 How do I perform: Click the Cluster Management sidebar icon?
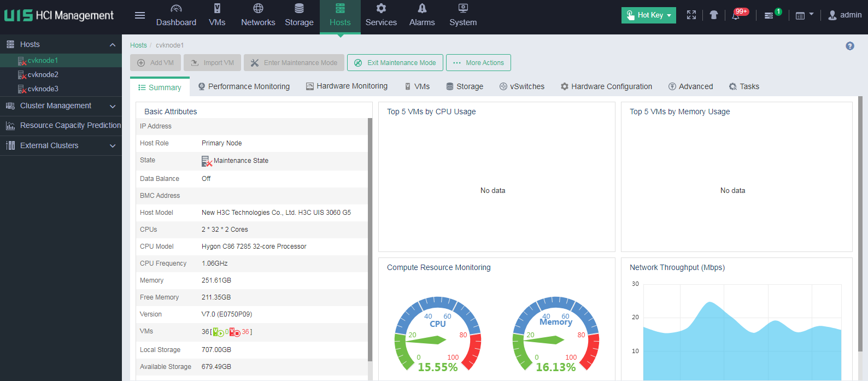[x=10, y=106]
